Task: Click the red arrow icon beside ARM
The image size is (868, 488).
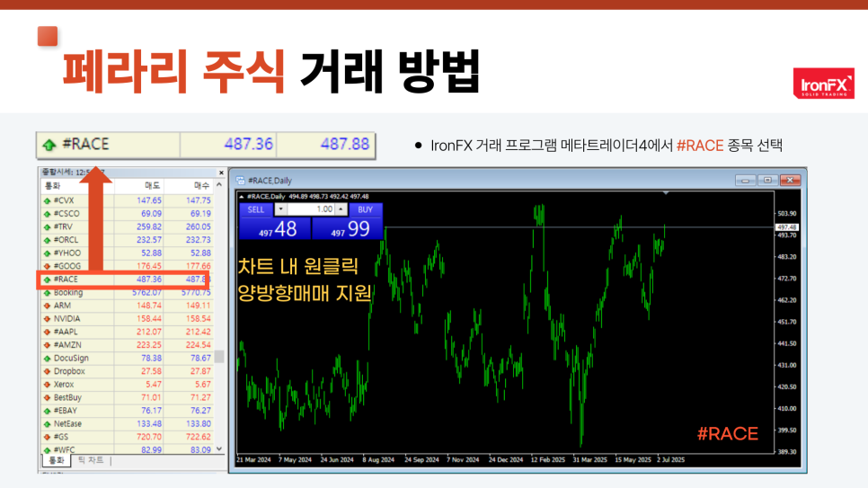Action: [47, 306]
